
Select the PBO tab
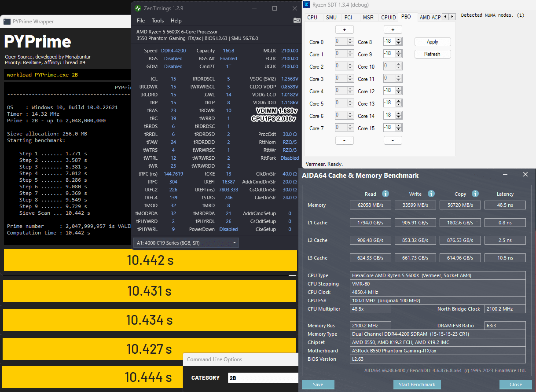pos(406,17)
